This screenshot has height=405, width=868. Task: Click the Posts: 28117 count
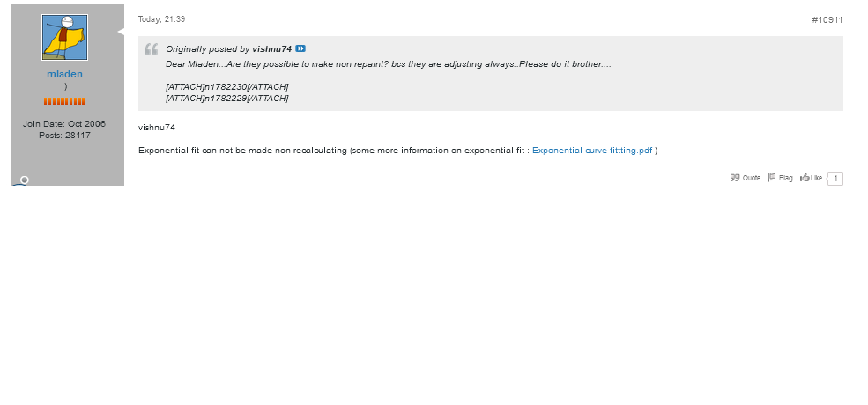[64, 135]
